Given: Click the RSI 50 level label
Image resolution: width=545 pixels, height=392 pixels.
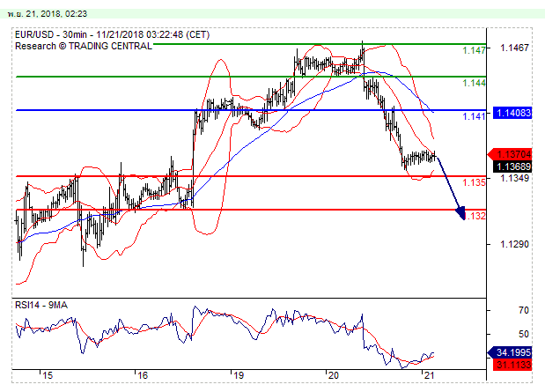Looking at the screenshot, I should point(523,334).
